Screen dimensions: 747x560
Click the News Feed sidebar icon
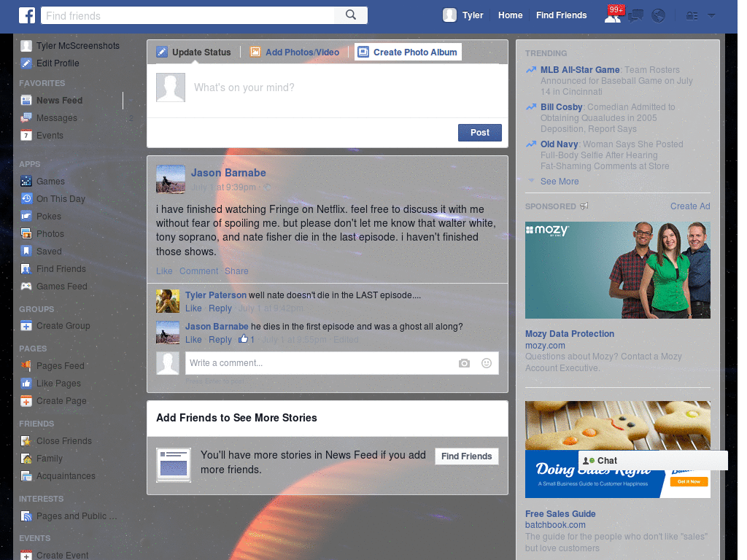pos(26,101)
